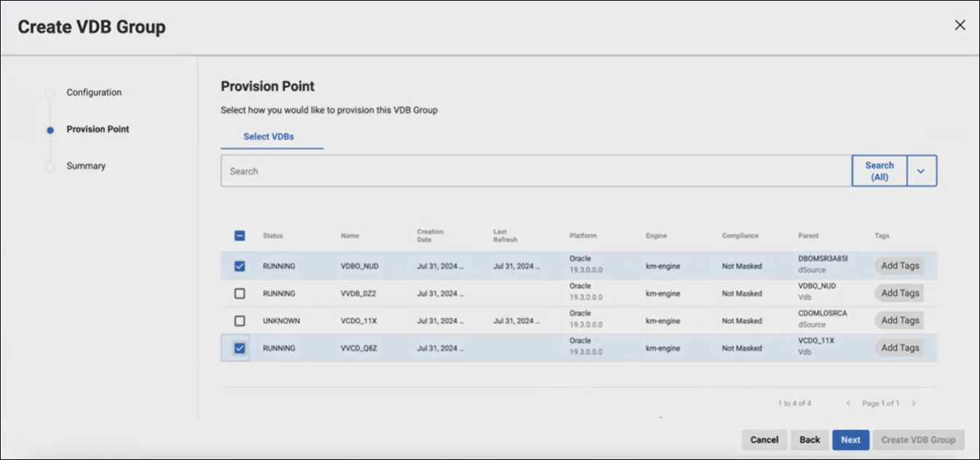Click the Configuration step circle indicator
980x460 pixels.
click(49, 93)
